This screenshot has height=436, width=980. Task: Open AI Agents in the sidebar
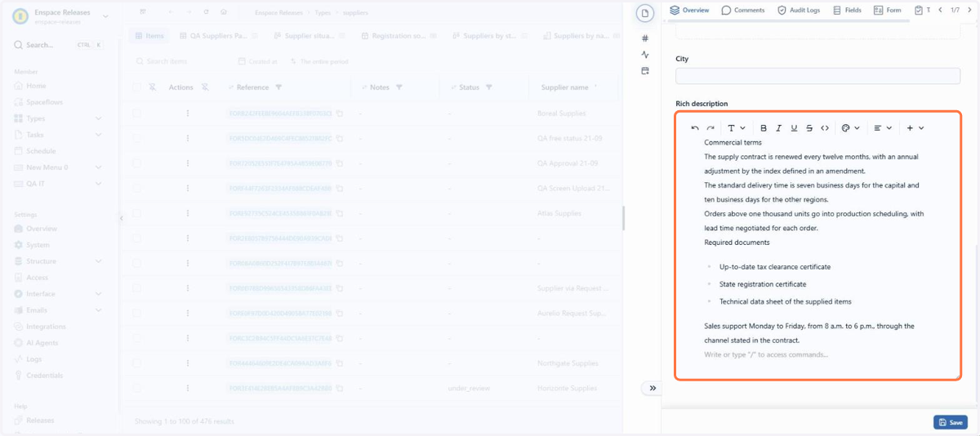(42, 343)
